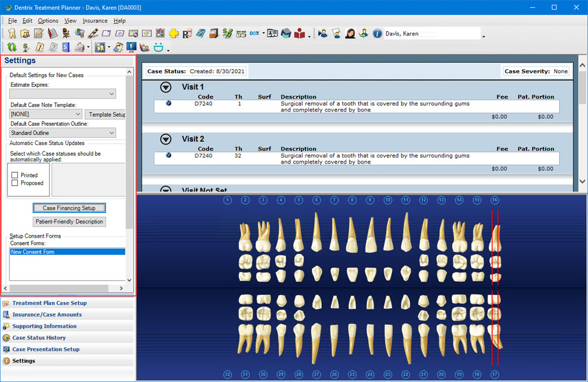Click the smiley face toolbar icon
Viewport: 588px width, 382px height.
pos(158,48)
